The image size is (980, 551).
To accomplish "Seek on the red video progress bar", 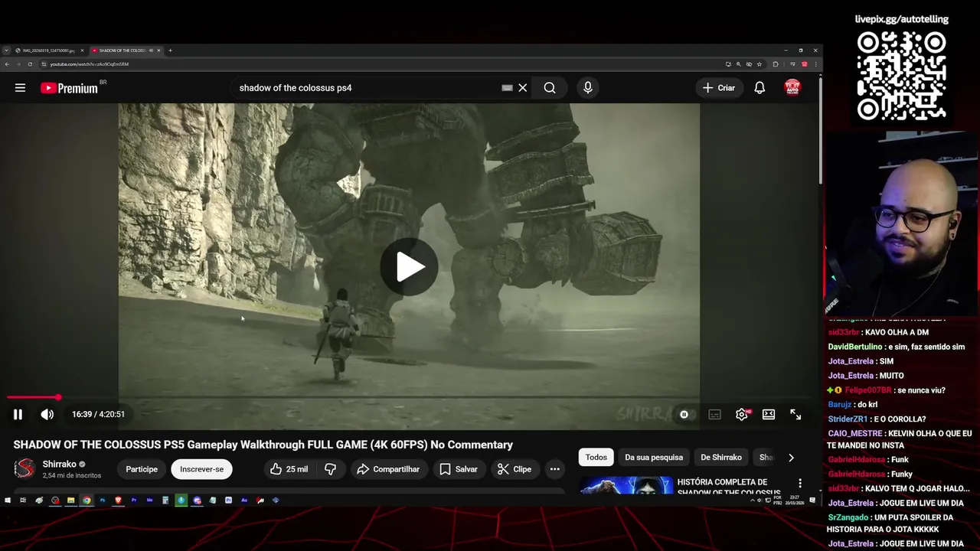I will click(x=409, y=397).
